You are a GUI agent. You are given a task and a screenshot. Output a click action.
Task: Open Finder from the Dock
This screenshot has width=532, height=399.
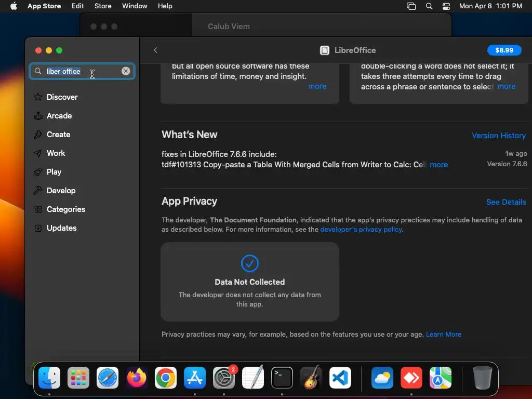(49, 378)
